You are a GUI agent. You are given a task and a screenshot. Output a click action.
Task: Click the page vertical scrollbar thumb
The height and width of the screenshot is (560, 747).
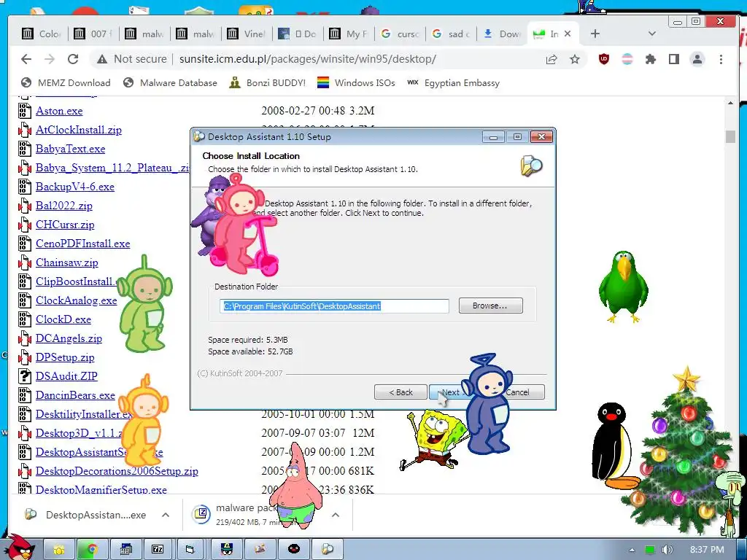[x=730, y=136]
